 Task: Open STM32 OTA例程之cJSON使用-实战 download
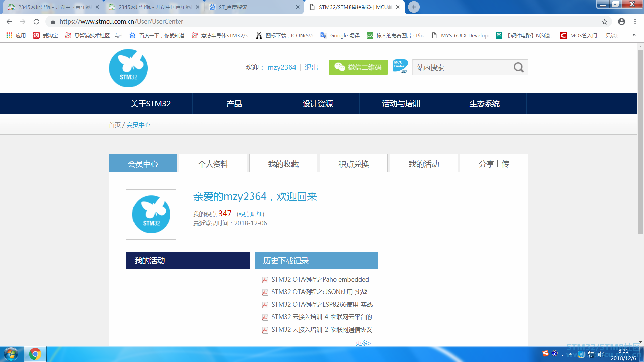pos(319,292)
